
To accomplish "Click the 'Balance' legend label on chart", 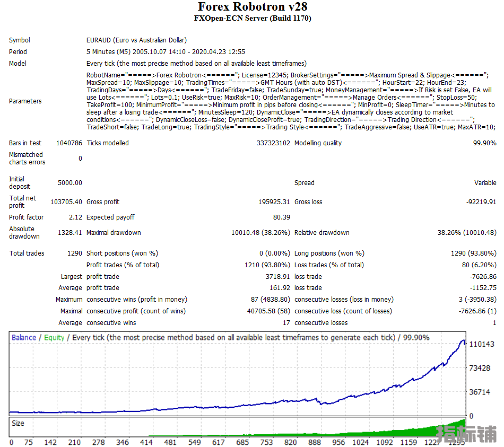I will (x=24, y=338).
